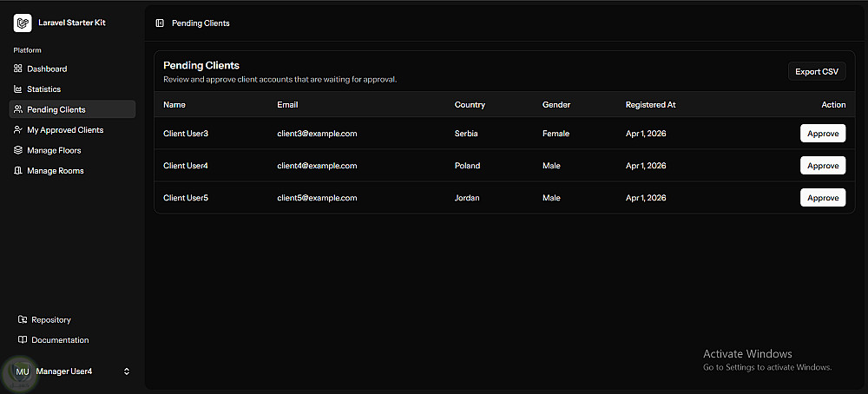The height and width of the screenshot is (394, 868).
Task: Click the MU user avatar
Action: pyautogui.click(x=23, y=371)
